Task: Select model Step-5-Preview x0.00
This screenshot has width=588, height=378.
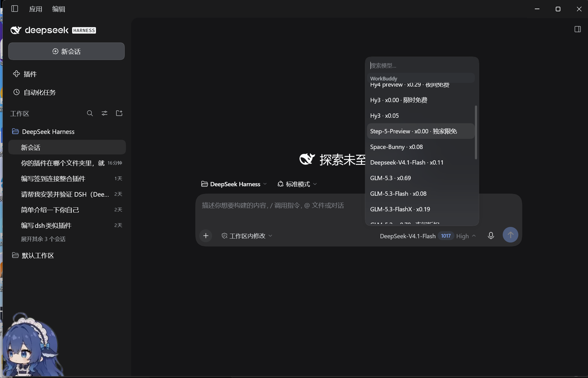Action: click(421, 131)
